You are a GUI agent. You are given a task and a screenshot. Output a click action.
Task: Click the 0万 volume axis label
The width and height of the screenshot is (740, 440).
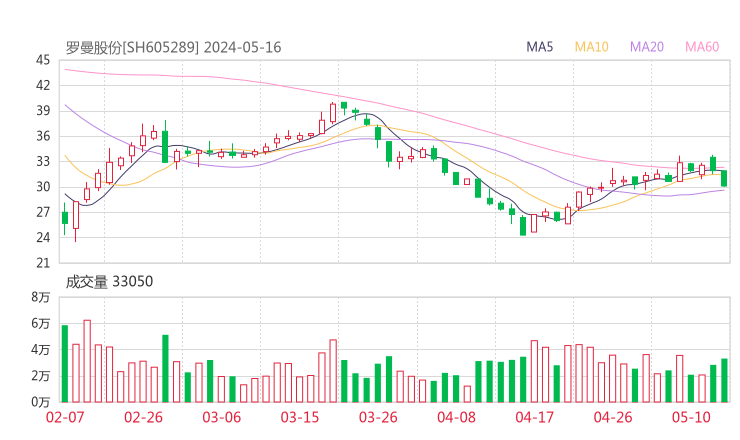(41, 402)
